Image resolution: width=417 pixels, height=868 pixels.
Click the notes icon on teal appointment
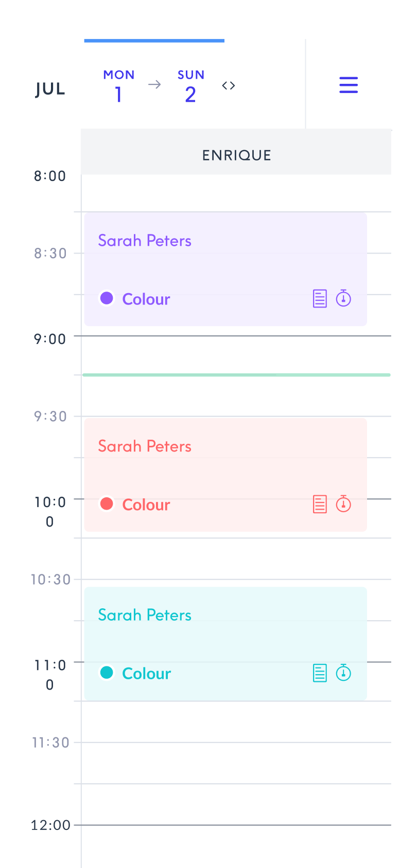pyautogui.click(x=320, y=673)
